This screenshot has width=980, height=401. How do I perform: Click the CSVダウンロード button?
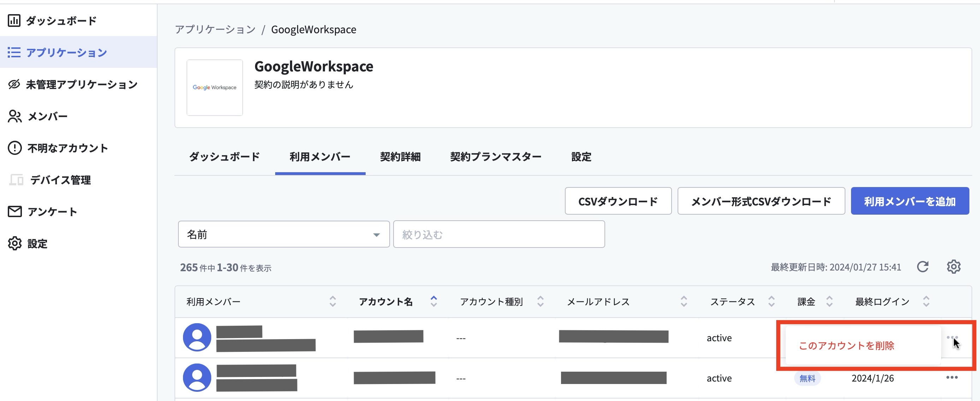pos(618,201)
